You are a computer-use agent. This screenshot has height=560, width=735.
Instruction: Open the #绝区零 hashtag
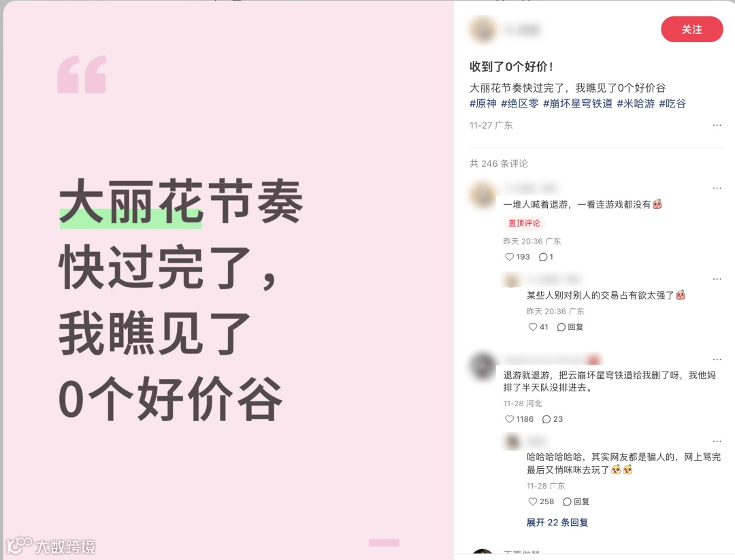pyautogui.click(x=519, y=103)
